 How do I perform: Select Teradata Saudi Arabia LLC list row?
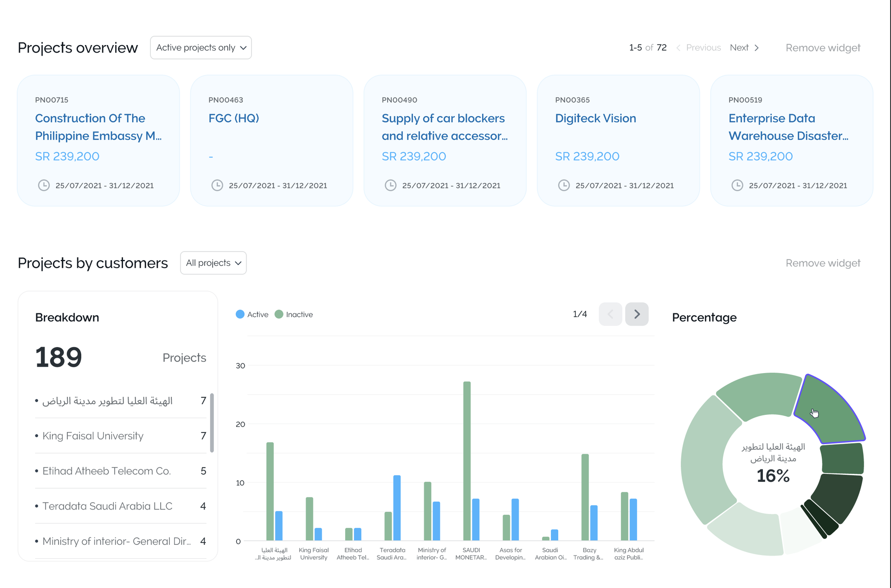[x=107, y=506]
